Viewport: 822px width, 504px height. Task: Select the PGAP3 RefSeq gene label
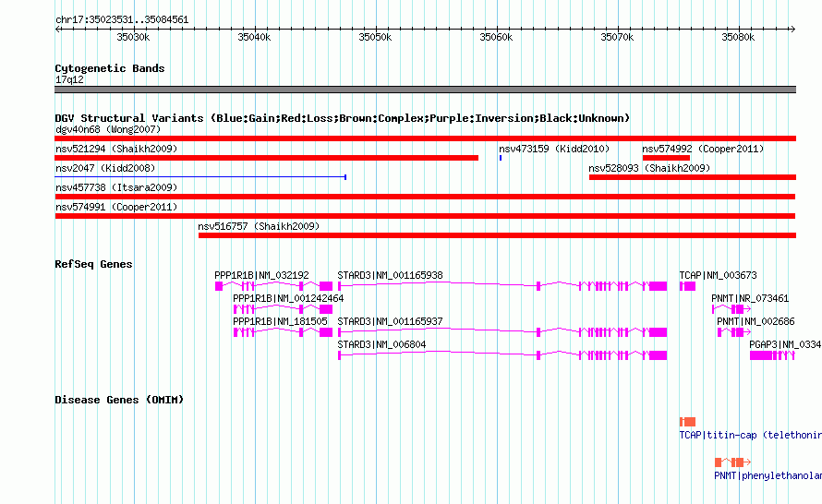(785, 344)
